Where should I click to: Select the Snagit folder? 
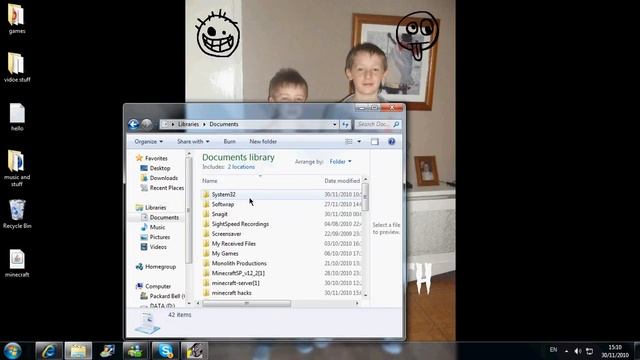[x=219, y=214]
